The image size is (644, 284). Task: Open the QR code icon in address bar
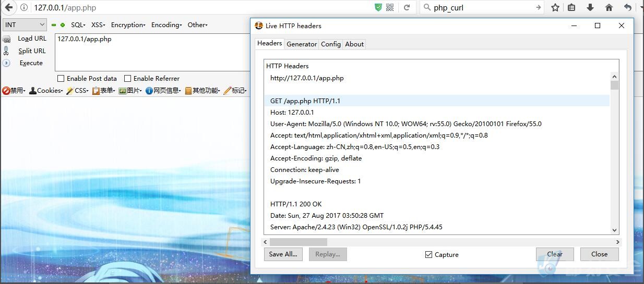[390, 7]
